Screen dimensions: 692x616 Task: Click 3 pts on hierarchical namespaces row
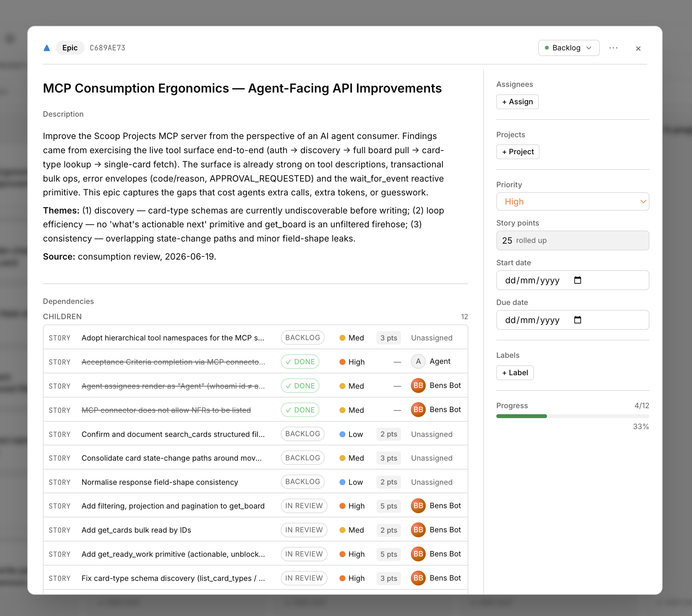tap(389, 338)
